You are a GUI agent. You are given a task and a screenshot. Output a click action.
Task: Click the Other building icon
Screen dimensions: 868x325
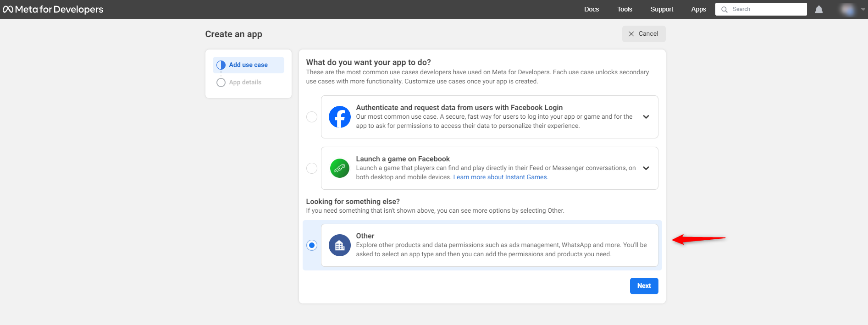(340, 245)
